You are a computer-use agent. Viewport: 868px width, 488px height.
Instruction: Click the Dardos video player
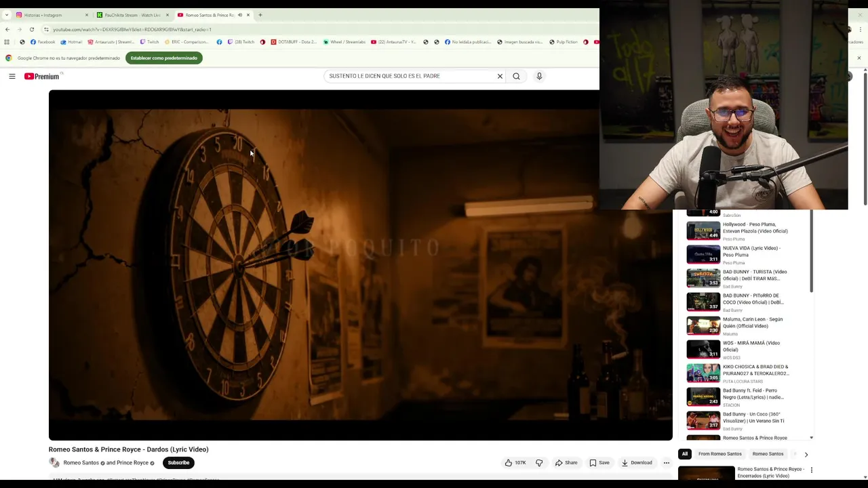click(x=360, y=265)
